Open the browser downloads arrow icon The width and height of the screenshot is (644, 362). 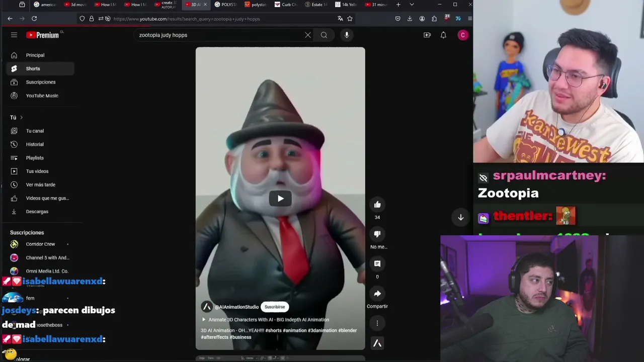click(410, 19)
